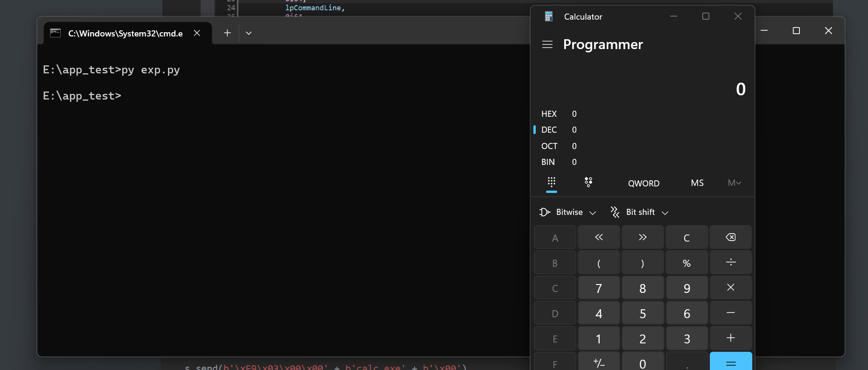868x370 pixels.
Task: Open the terminal new-tab profile dropdown
Action: 249,33
